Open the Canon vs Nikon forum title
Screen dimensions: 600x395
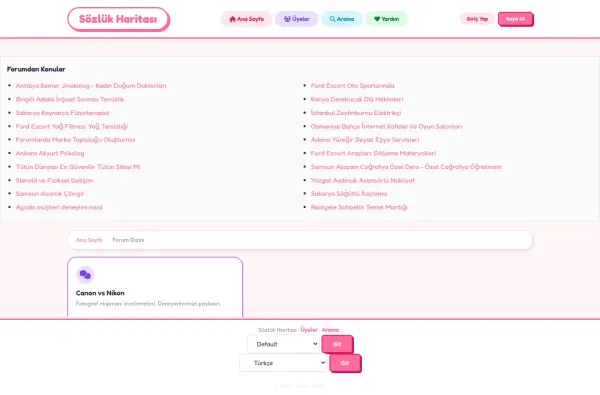100,293
